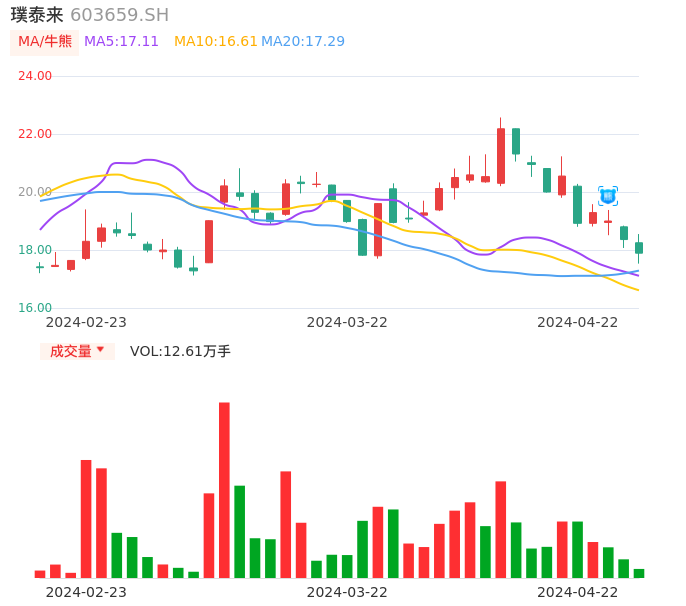
Task: Click the stock code 603659.SH
Action: click(120, 15)
